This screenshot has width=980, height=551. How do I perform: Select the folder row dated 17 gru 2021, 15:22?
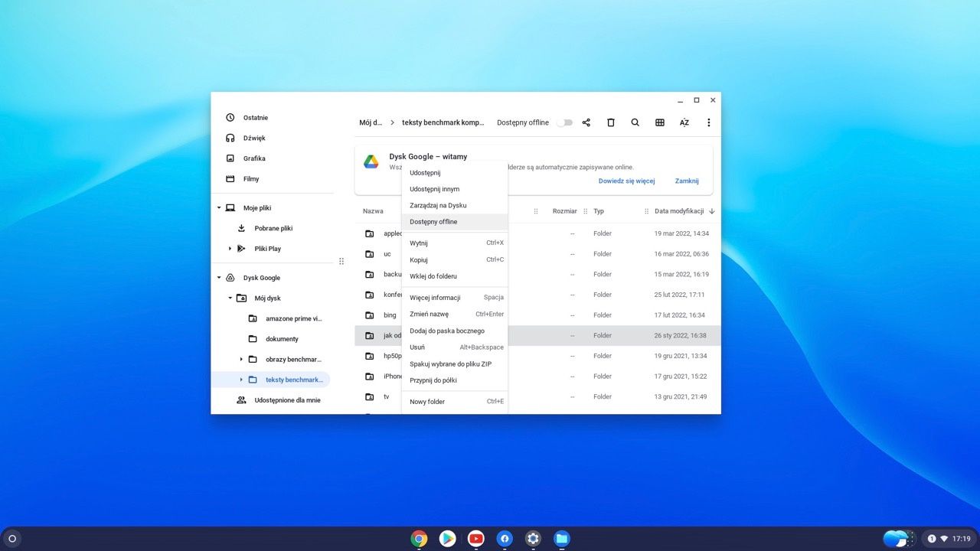(537, 377)
